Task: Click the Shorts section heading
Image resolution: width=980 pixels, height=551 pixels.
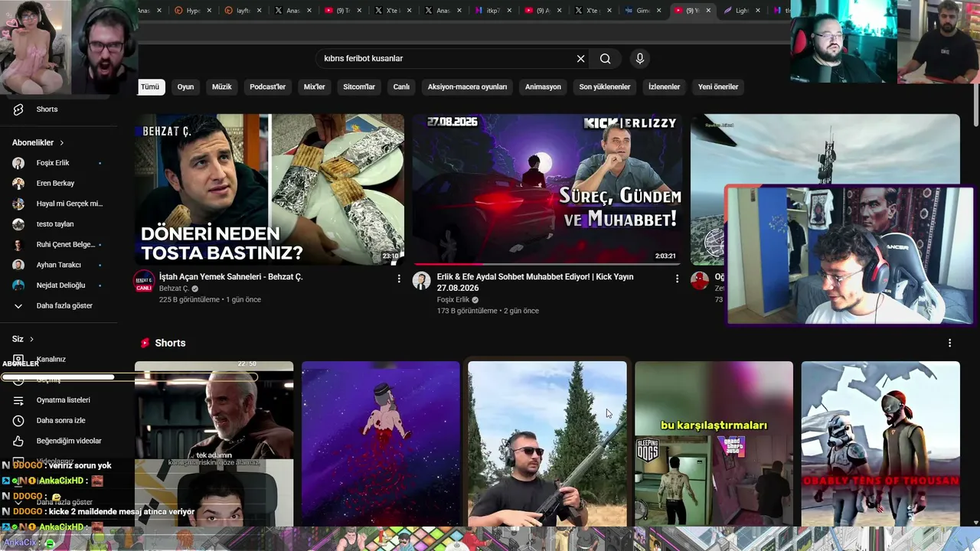Action: point(170,343)
